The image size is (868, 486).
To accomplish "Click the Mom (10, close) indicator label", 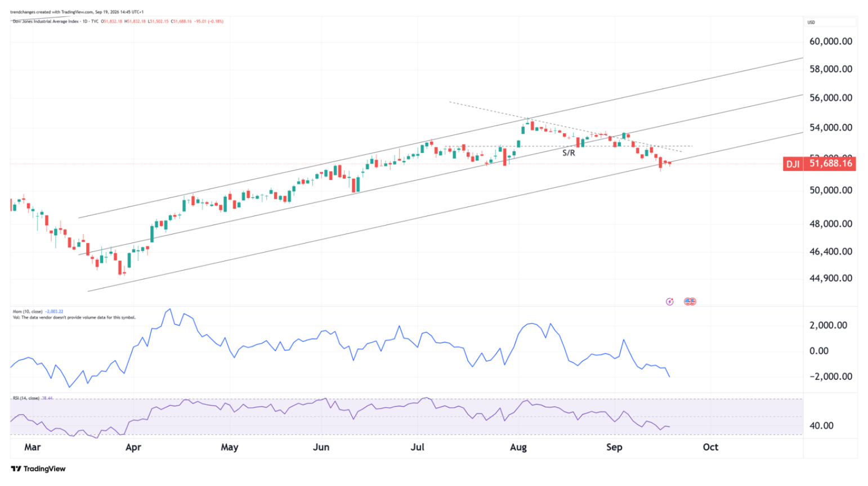I will coord(27,312).
